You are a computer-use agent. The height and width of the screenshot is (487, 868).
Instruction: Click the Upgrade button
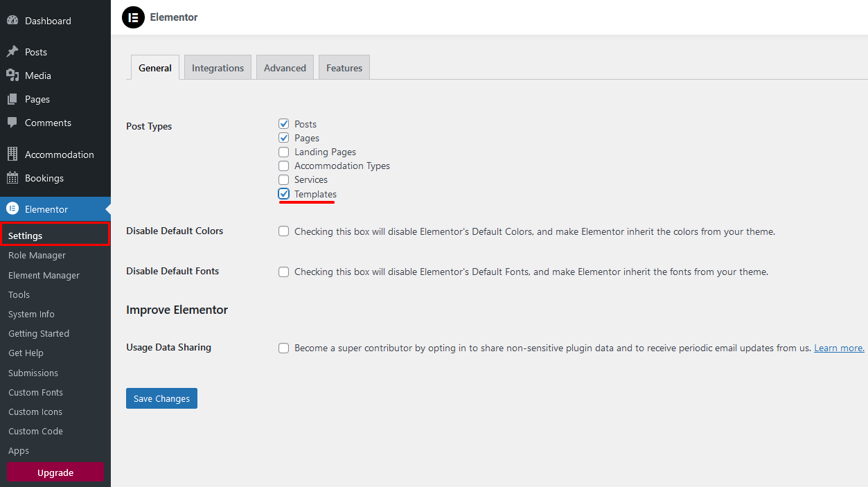coord(55,472)
